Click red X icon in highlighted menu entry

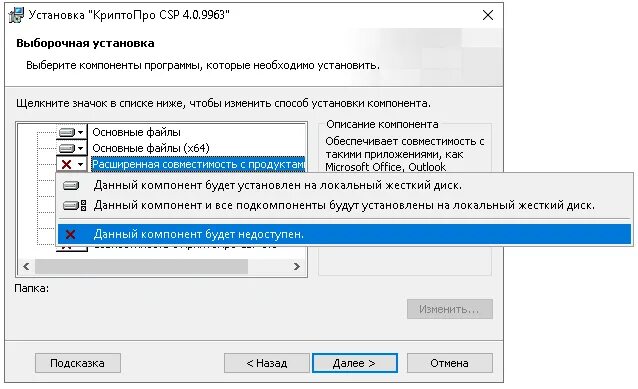[x=70, y=234]
